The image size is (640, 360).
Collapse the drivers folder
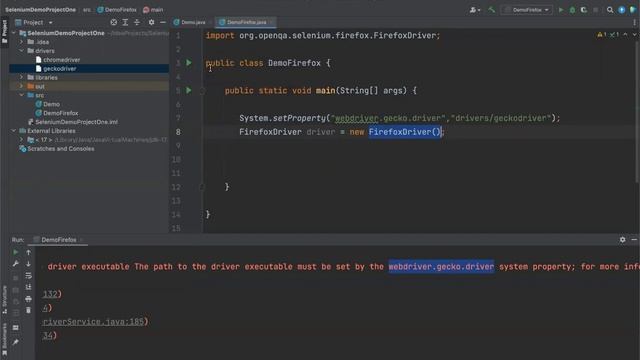[22, 51]
